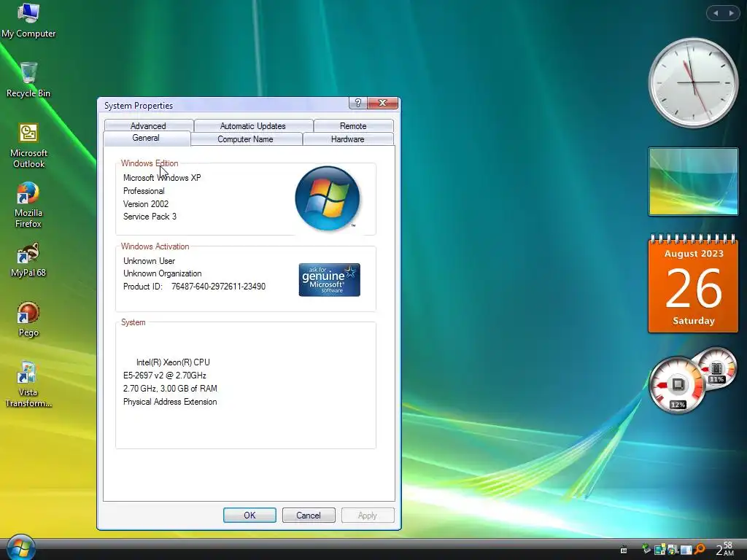This screenshot has width=747, height=560.
Task: Click the on-screen keyboard tray icon
Action: [624, 550]
